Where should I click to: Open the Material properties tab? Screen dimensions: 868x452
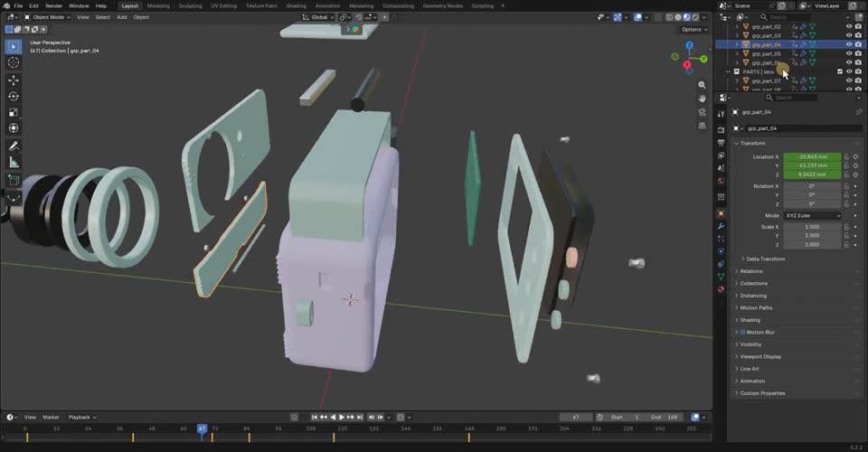click(721, 289)
